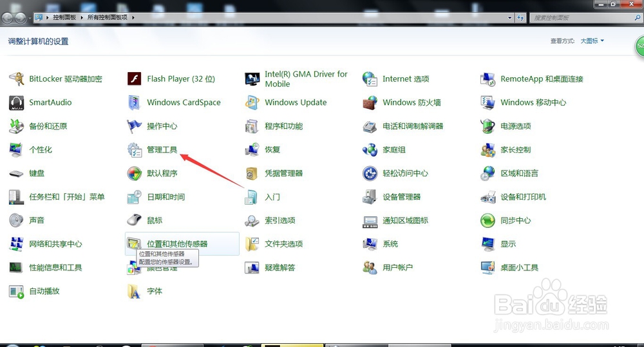644x347 pixels.
Task: Open the 任务栏和「开始」菜单 link
Action: coord(66,197)
